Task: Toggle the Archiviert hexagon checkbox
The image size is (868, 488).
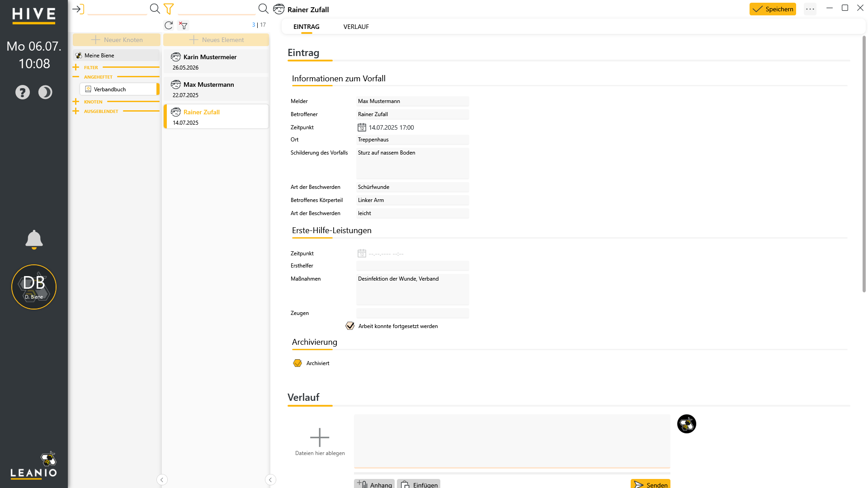Action: pos(297,363)
